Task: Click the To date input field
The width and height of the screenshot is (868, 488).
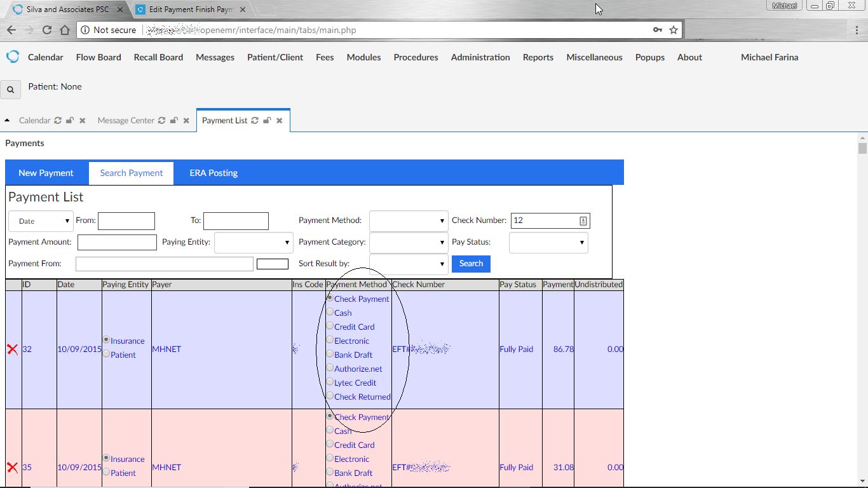Action: [x=236, y=221]
